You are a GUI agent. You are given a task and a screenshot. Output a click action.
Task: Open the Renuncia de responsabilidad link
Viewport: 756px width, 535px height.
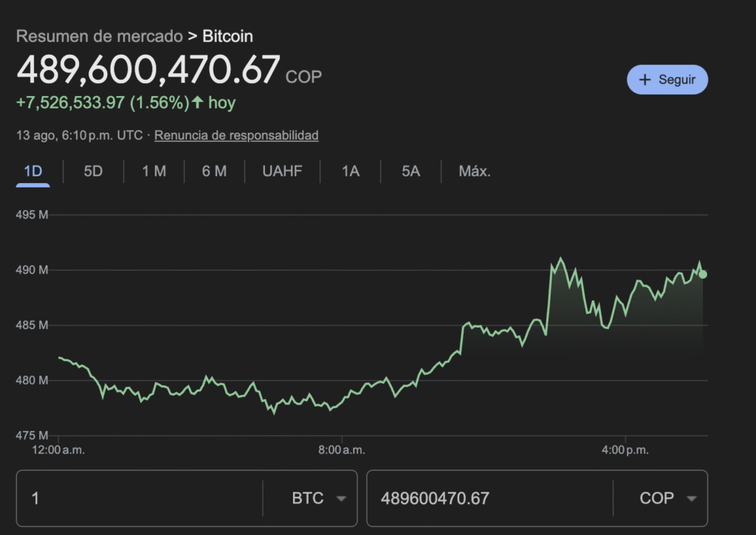pos(236,135)
